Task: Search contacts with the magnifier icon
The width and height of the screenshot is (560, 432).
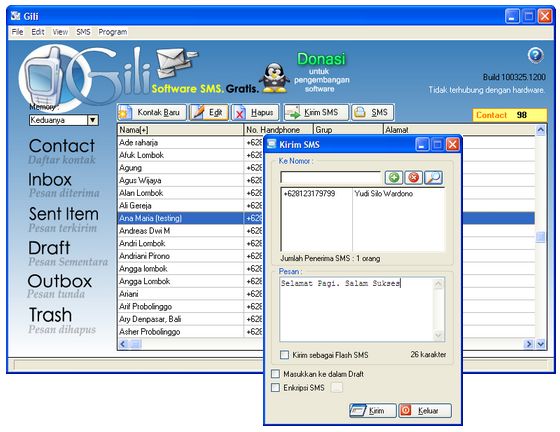Action: point(434,177)
